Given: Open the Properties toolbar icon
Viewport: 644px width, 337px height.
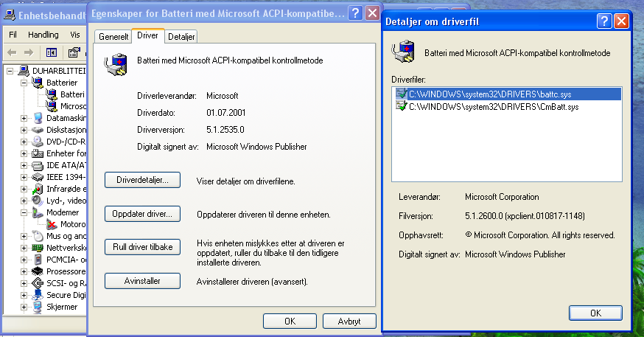Looking at the screenshot, I should 74,52.
